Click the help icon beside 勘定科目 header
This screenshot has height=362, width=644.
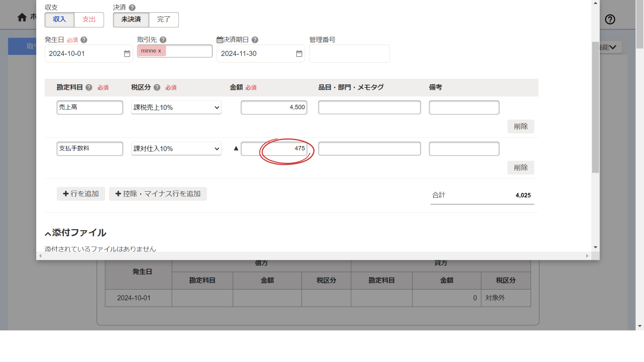point(89,88)
